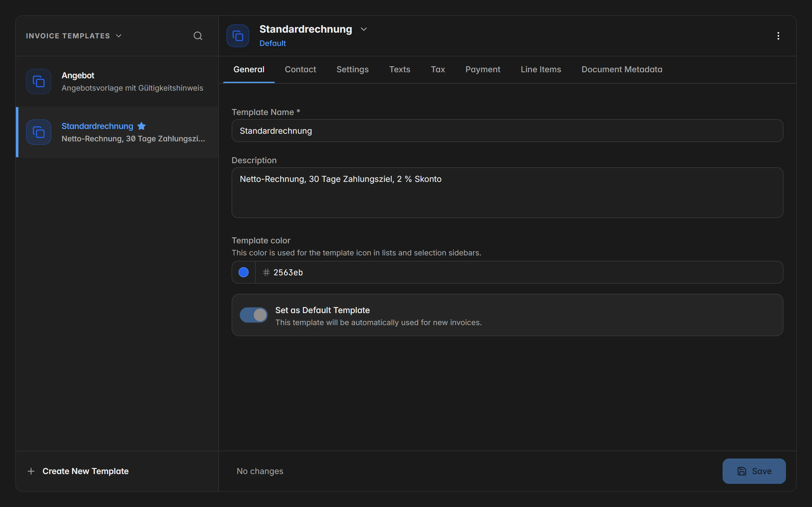Click the floppy disk icon on Save
812x507 pixels.
click(742, 471)
